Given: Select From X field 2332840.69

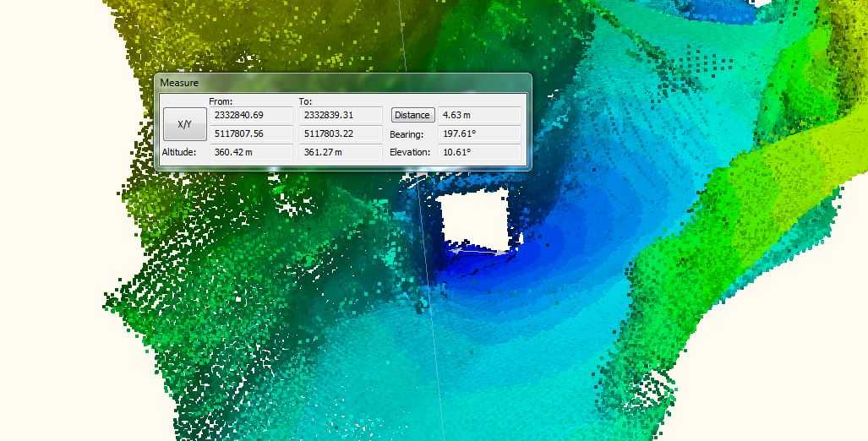Looking at the screenshot, I should coord(251,115).
